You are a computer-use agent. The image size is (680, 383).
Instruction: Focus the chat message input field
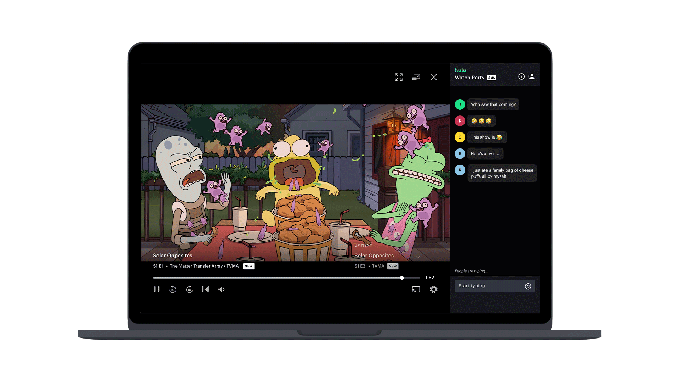coord(489,286)
